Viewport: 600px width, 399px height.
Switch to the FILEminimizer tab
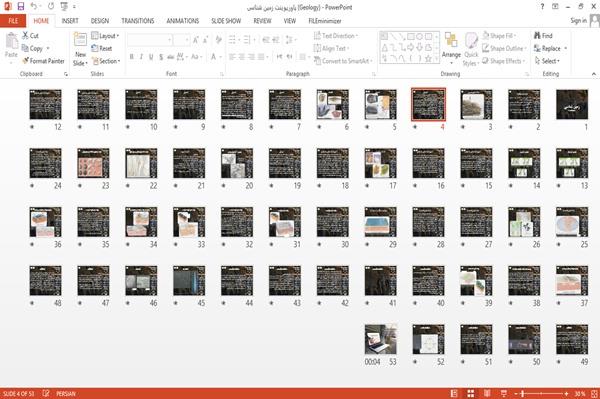(x=325, y=21)
